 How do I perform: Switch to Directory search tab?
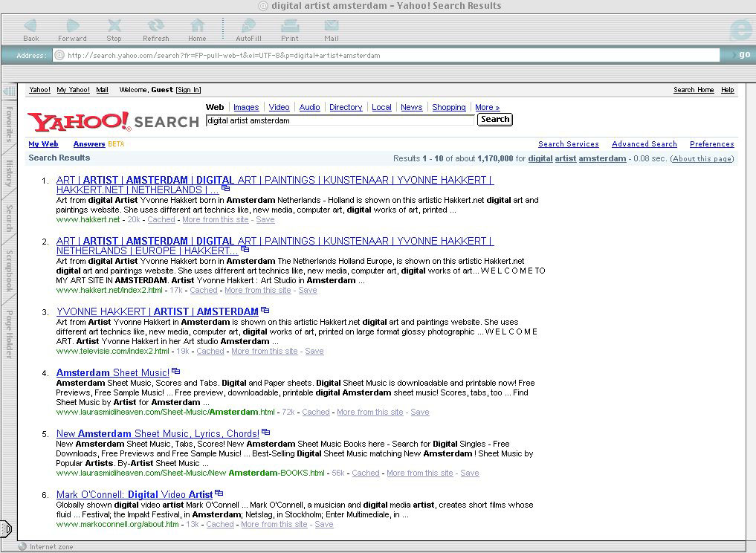pyautogui.click(x=346, y=108)
